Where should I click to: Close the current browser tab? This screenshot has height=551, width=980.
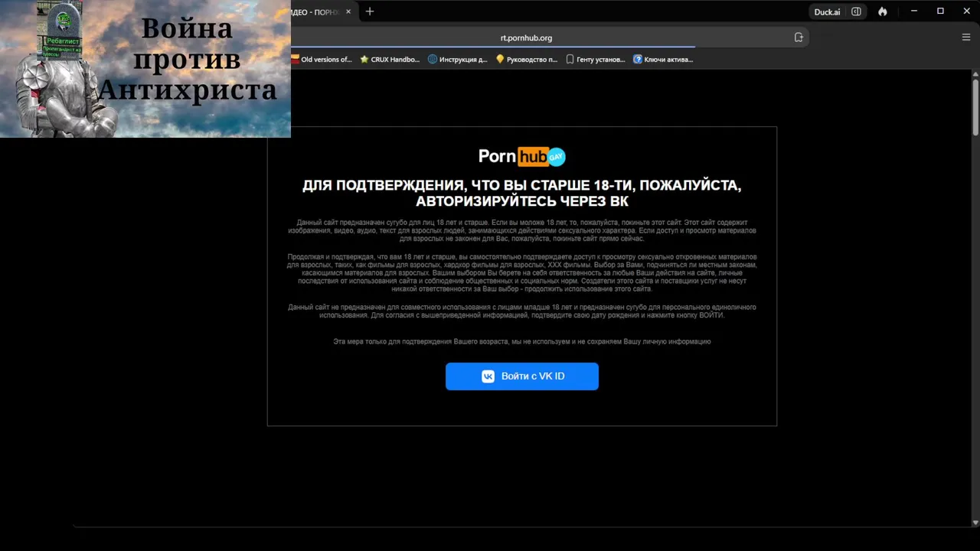[x=348, y=11]
